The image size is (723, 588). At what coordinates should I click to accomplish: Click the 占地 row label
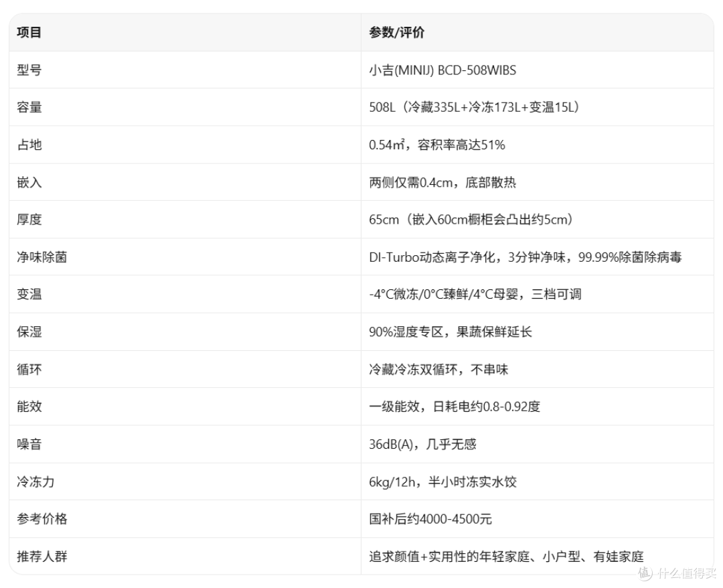tap(29, 145)
